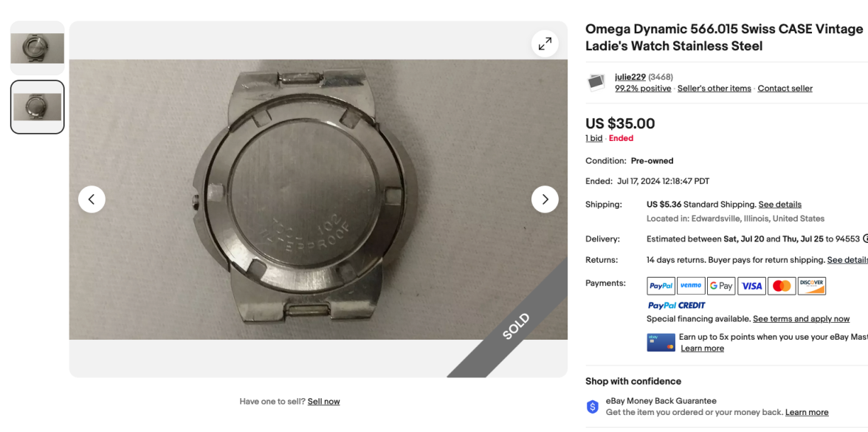This screenshot has width=868, height=432.
Task: Click the Discover card icon
Action: coord(811,286)
